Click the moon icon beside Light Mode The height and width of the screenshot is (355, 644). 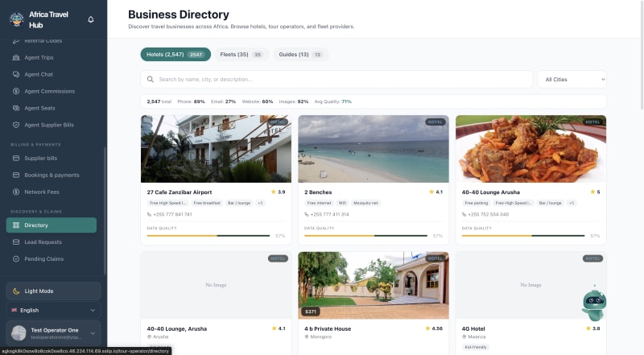coord(16,291)
